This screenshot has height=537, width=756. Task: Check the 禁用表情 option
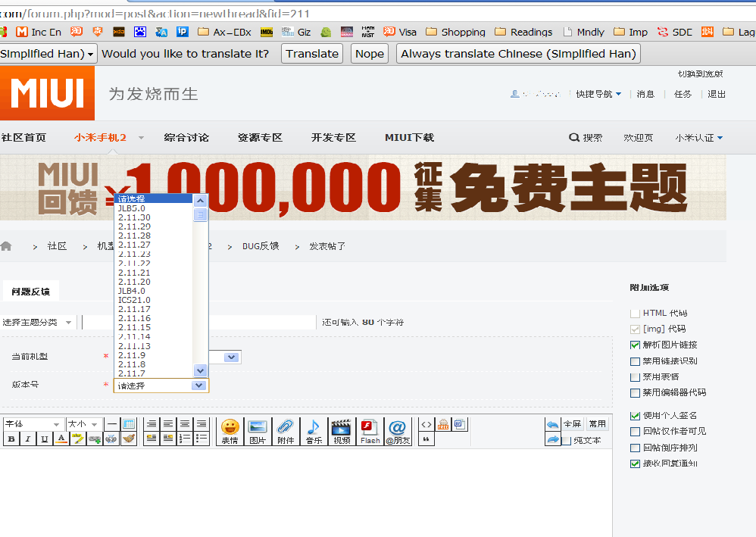(x=635, y=377)
